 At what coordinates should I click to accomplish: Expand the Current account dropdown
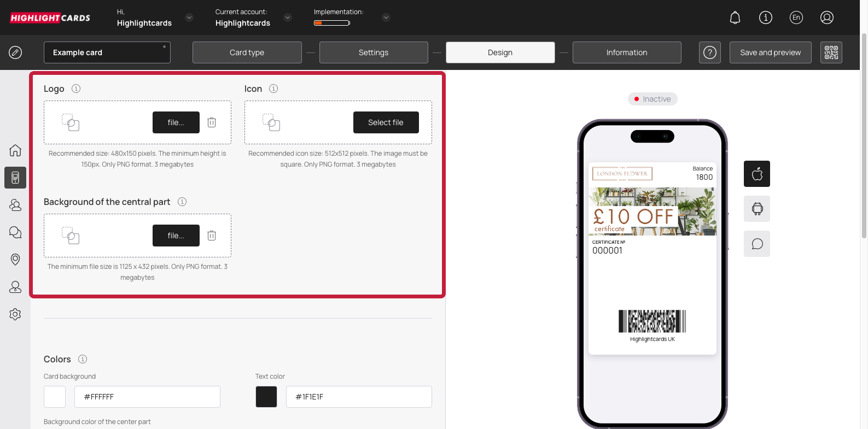288,17
